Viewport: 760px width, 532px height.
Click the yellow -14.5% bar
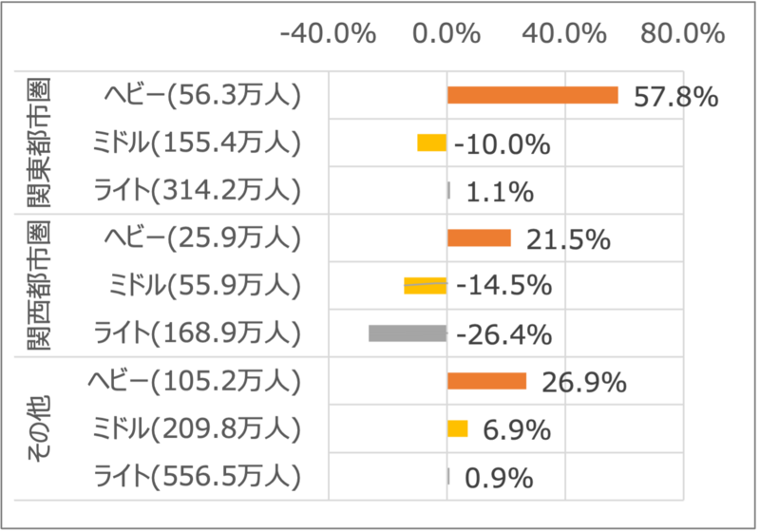[426, 285]
